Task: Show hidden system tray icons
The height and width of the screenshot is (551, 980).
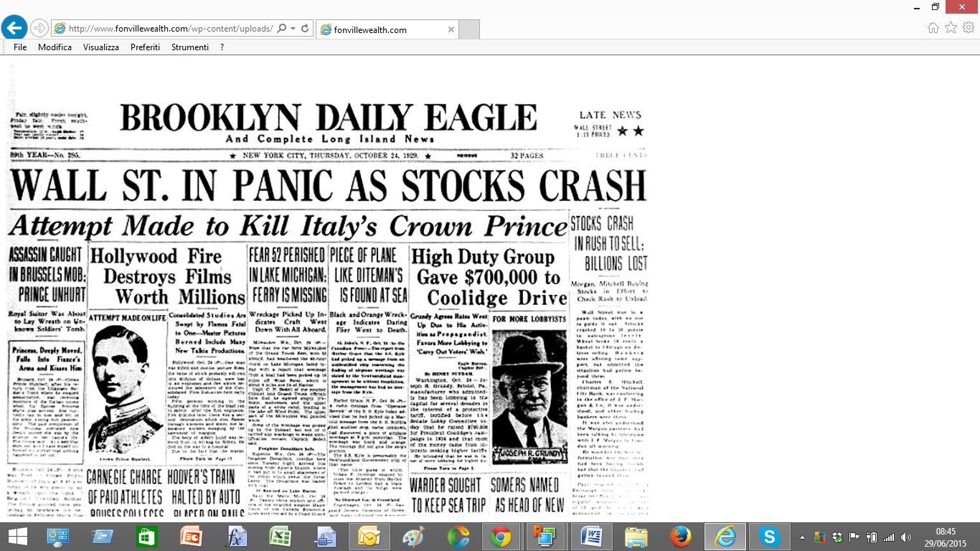Action: pos(803,537)
